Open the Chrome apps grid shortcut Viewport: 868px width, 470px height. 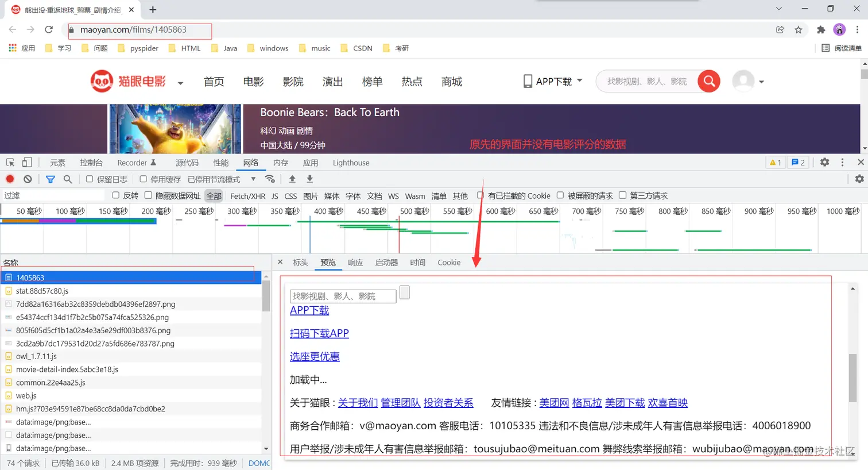[13, 48]
